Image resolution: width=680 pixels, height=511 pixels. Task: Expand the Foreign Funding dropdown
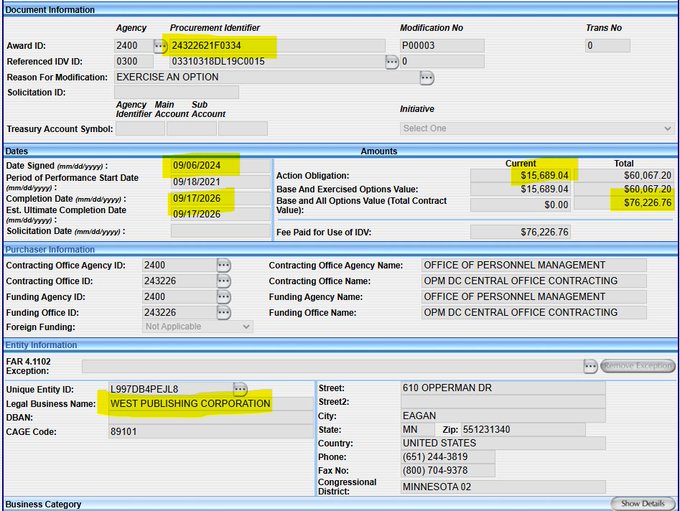(197, 326)
